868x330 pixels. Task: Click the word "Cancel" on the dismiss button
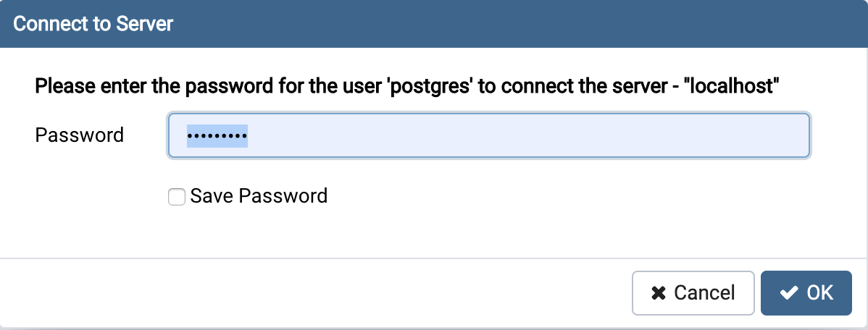[704, 293]
